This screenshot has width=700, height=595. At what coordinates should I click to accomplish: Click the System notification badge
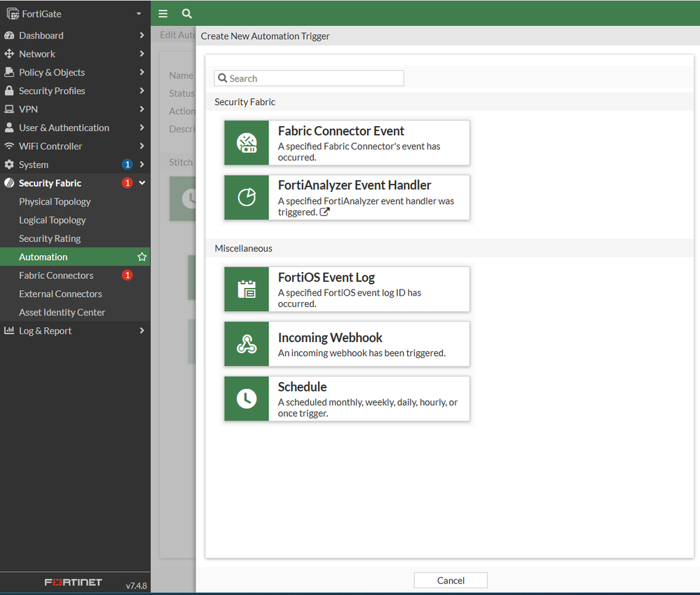coord(127,165)
